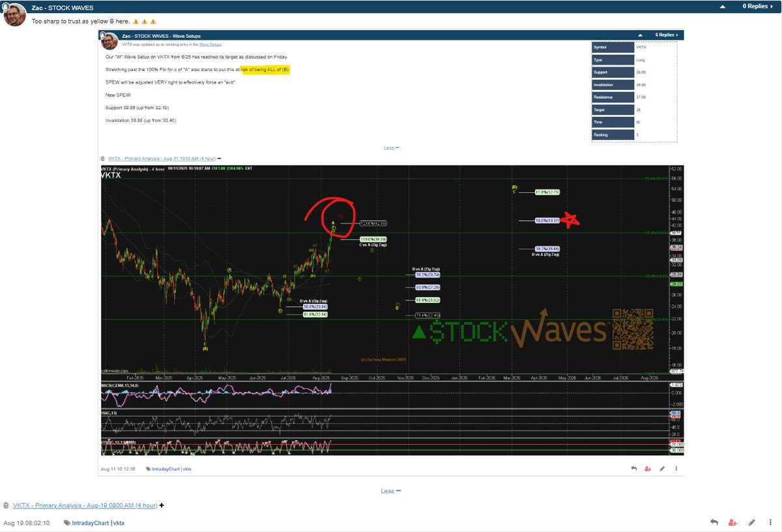Viewport: 782px width, 532px height.
Task: Click the Resistance row label in the table
Action: (611, 97)
